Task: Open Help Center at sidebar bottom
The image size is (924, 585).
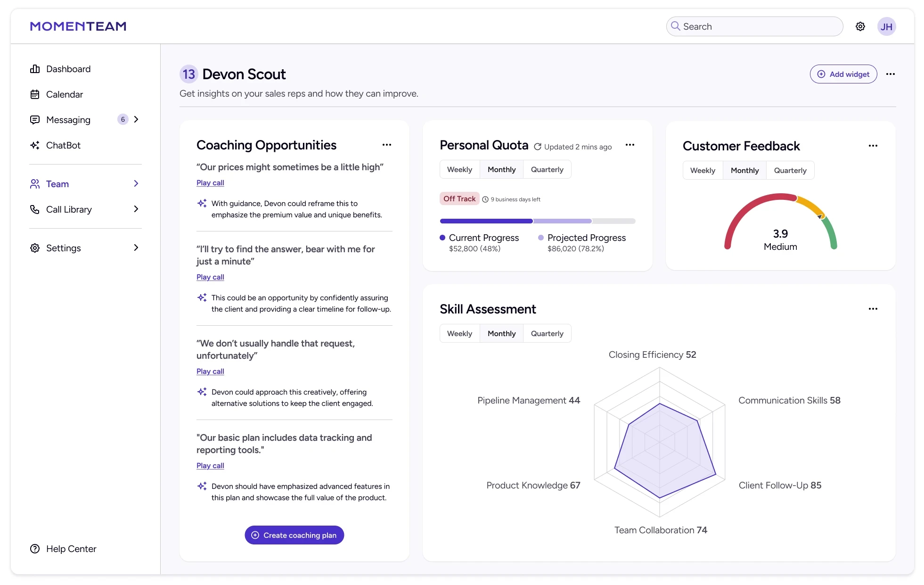Action: (x=71, y=549)
